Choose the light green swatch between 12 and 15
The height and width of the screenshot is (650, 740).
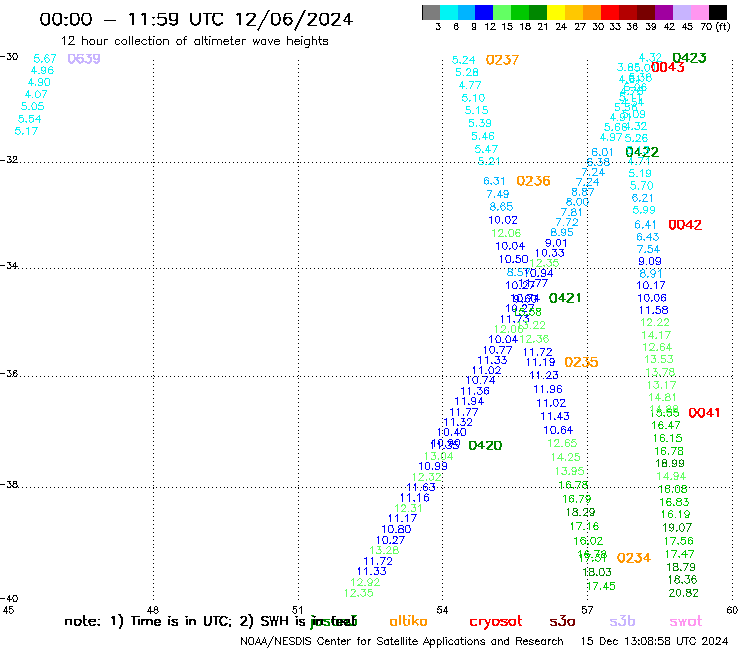point(502,12)
